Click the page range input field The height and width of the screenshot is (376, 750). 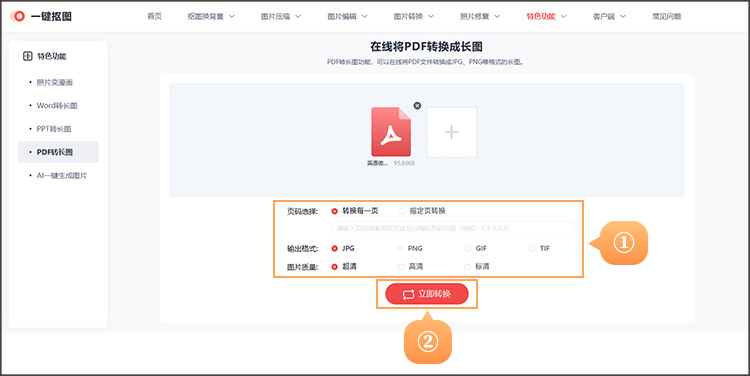click(453, 228)
